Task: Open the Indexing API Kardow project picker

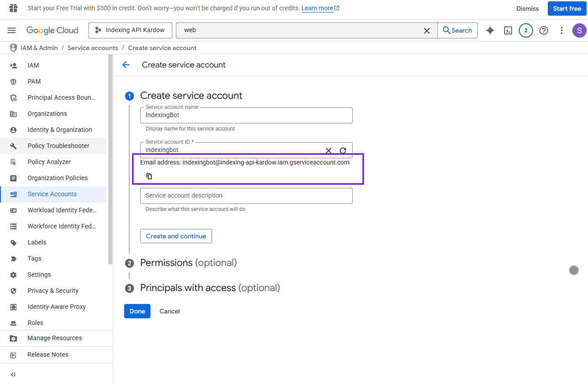Action: coord(130,30)
